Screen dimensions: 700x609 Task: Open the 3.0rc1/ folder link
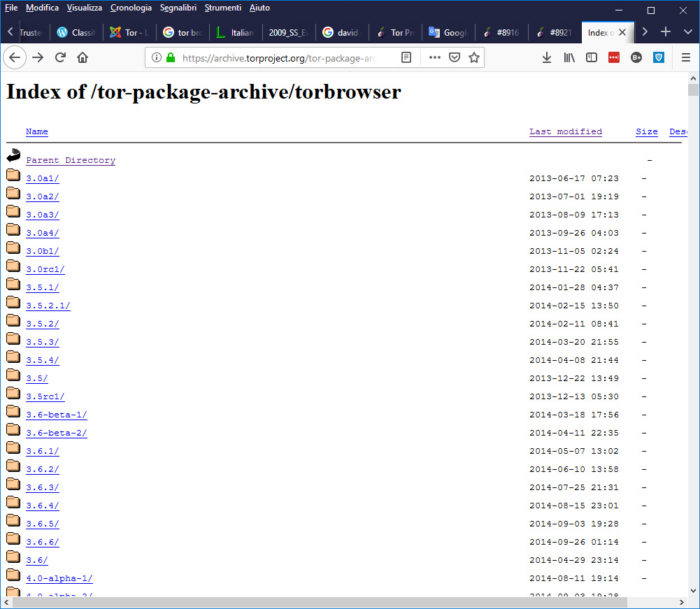tap(45, 269)
